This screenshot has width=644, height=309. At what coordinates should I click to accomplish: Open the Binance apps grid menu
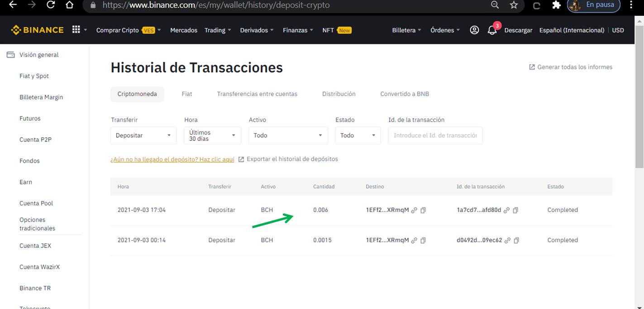click(76, 29)
